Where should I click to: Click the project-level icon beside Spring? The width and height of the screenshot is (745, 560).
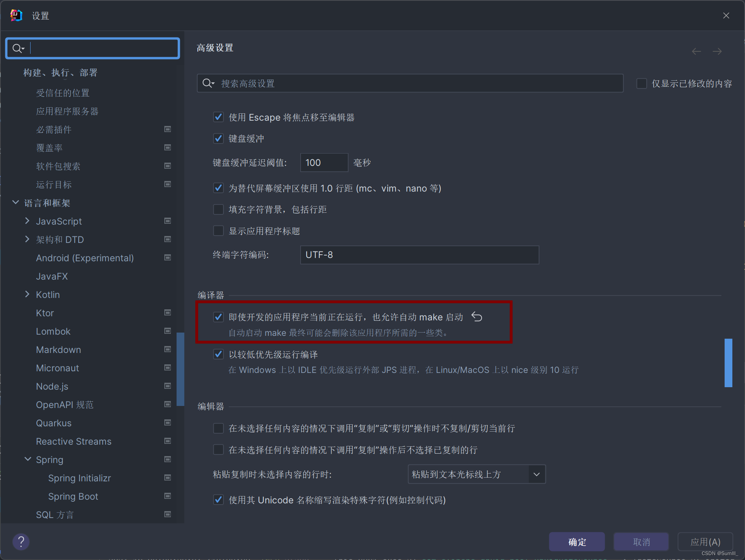coord(168,459)
